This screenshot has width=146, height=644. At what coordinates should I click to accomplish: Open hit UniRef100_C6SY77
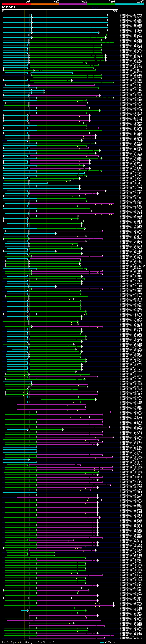point(131,17)
